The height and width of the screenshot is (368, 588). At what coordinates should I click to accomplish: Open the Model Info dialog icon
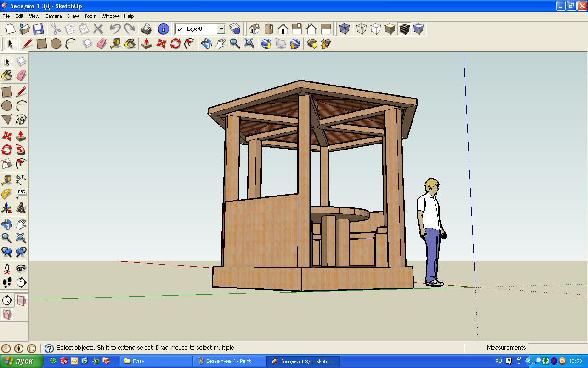pos(163,29)
